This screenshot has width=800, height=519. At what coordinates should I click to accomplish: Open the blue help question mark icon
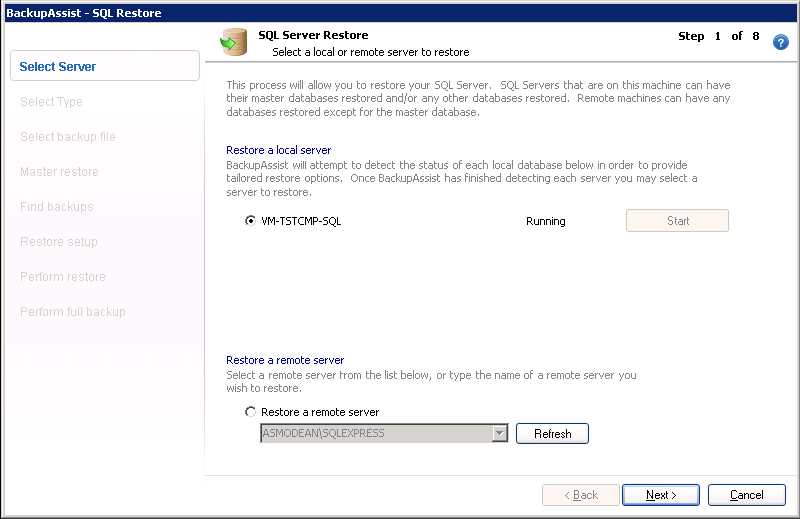(x=780, y=42)
